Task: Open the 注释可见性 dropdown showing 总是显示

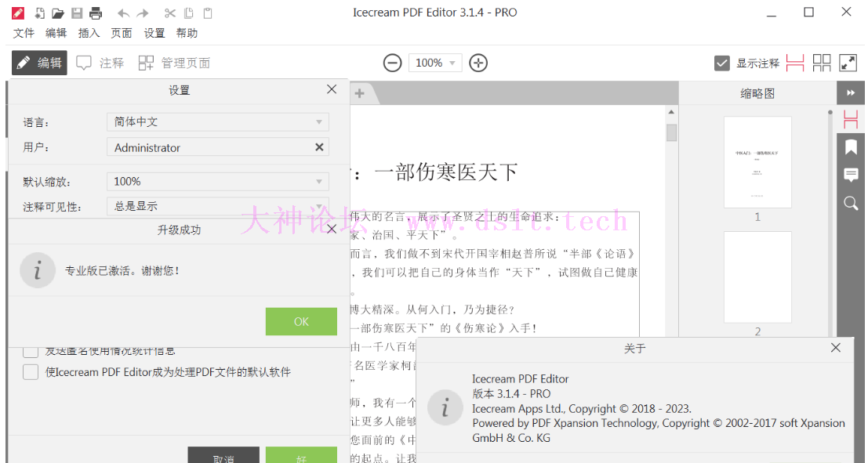Action: pos(217,206)
